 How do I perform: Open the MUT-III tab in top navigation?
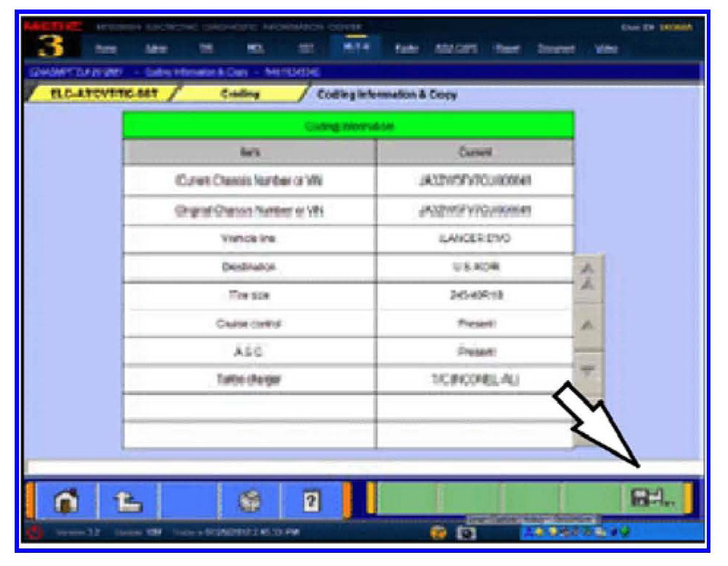point(353,46)
